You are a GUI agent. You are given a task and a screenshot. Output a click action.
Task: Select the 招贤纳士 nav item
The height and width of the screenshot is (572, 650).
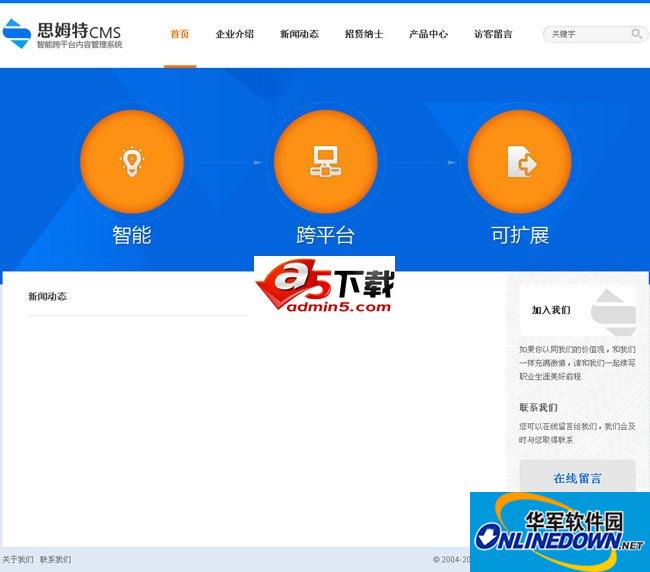click(x=364, y=34)
